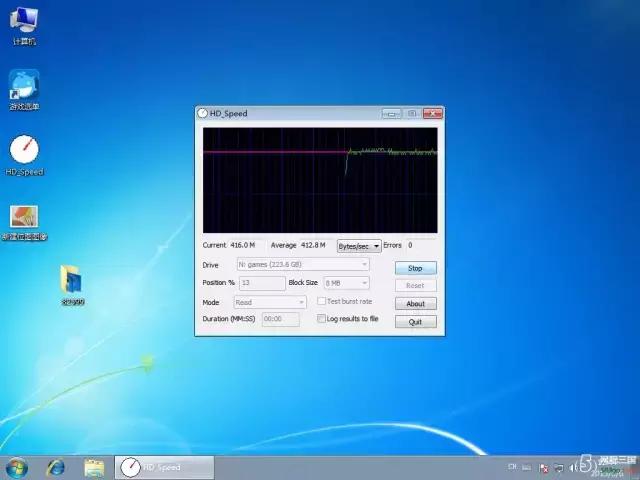The image size is (640, 480).
Task: Expand the Mode dropdown showing Read
Action: click(271, 302)
